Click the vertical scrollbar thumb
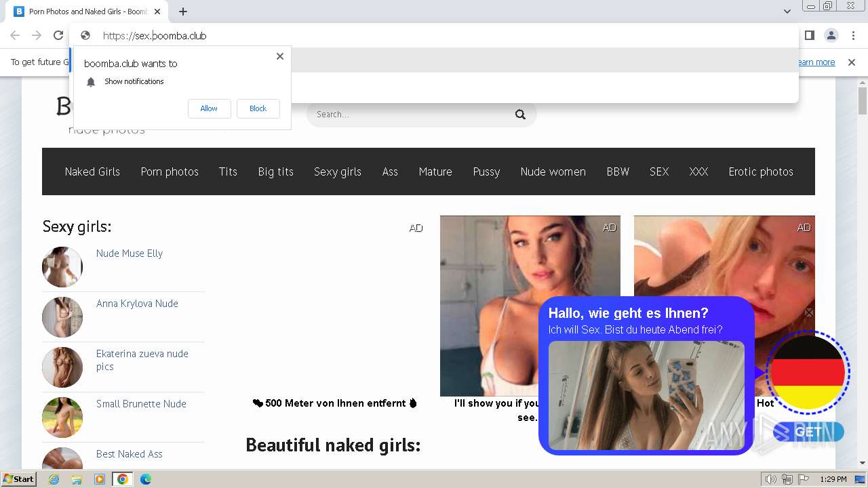The image size is (868, 488). click(x=863, y=102)
